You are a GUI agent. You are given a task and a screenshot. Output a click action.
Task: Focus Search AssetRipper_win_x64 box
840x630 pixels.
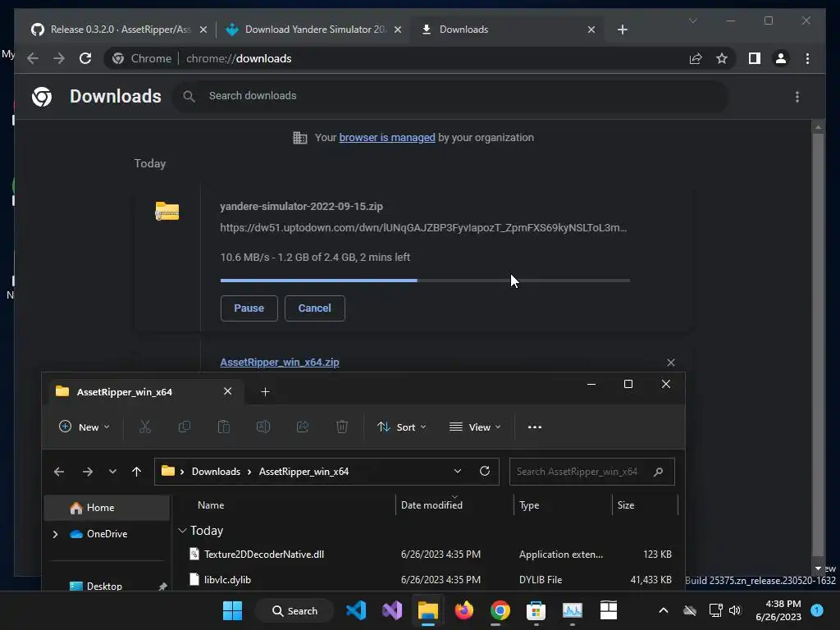pos(591,472)
